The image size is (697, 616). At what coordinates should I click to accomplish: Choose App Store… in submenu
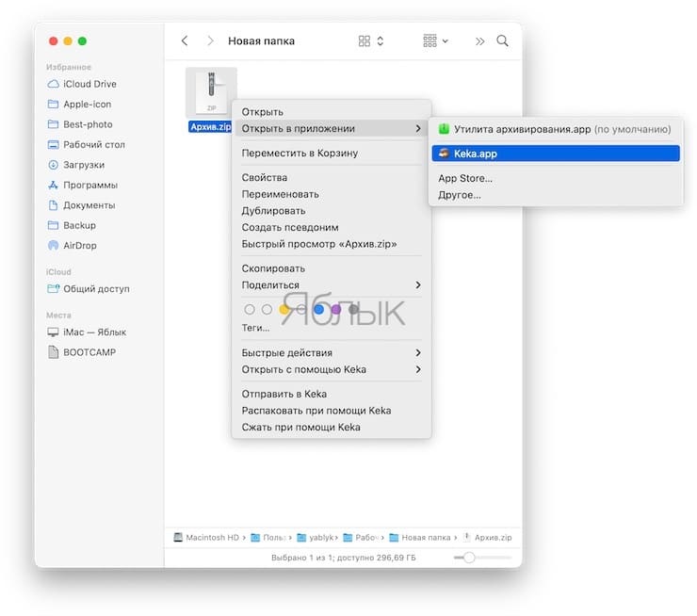tap(555, 178)
